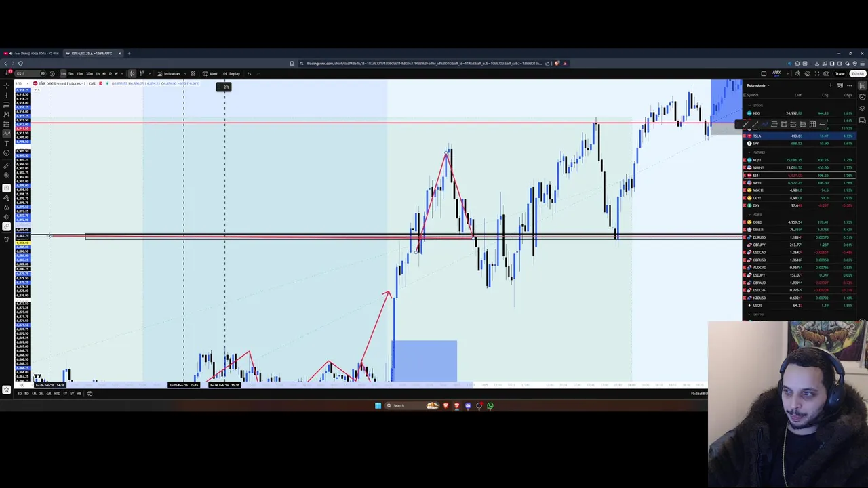Set chart date range to 5Y
868x488 pixels.
(72, 394)
